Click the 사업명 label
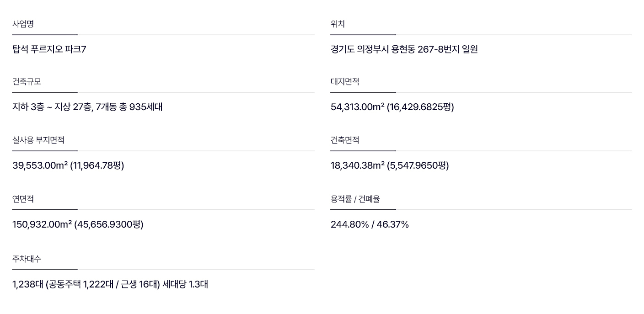 pyautogui.click(x=23, y=24)
